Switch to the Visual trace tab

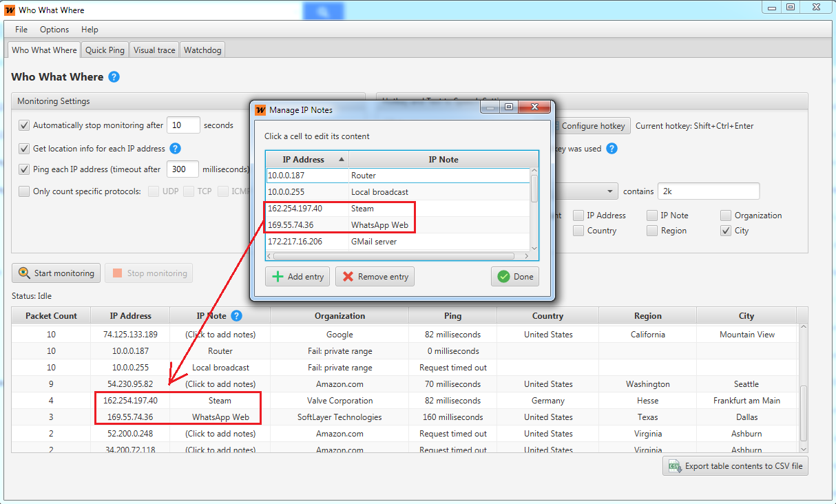point(154,50)
